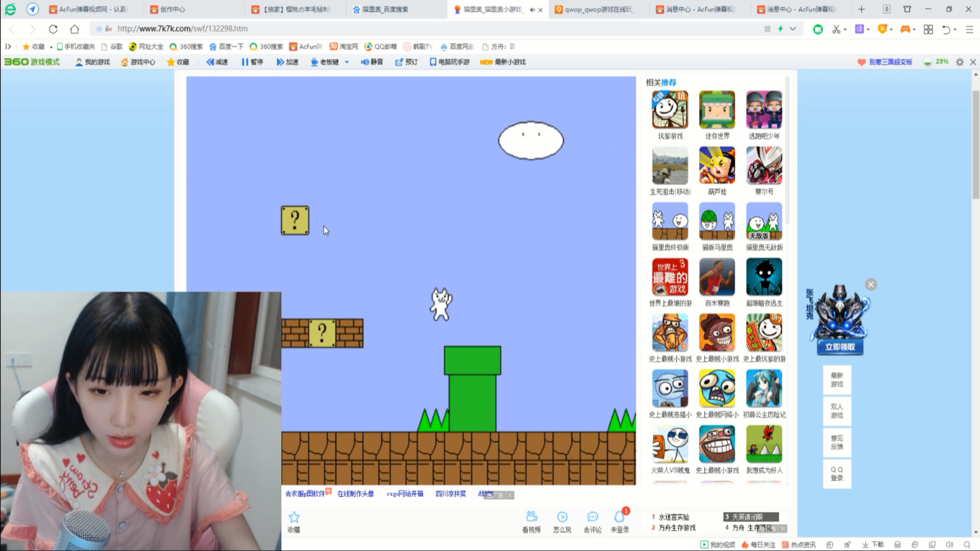
Task: Favorite the game with 收藏 star
Action: pos(294,522)
